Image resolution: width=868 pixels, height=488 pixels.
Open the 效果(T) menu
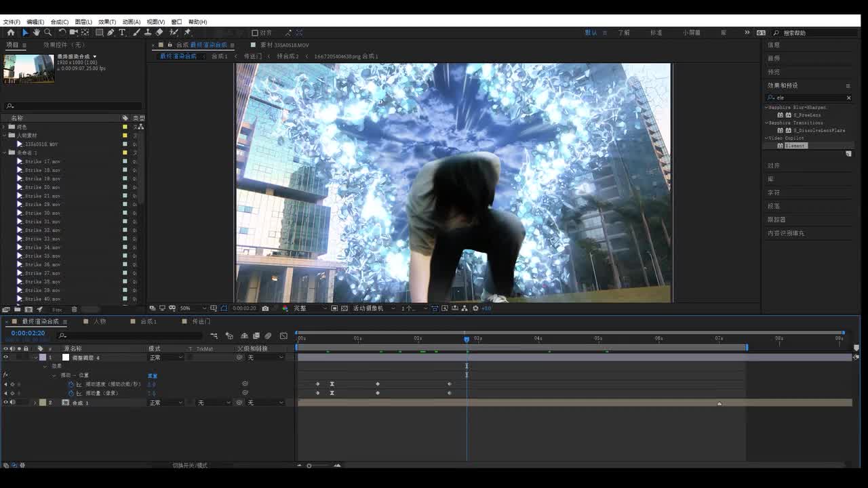106,22
